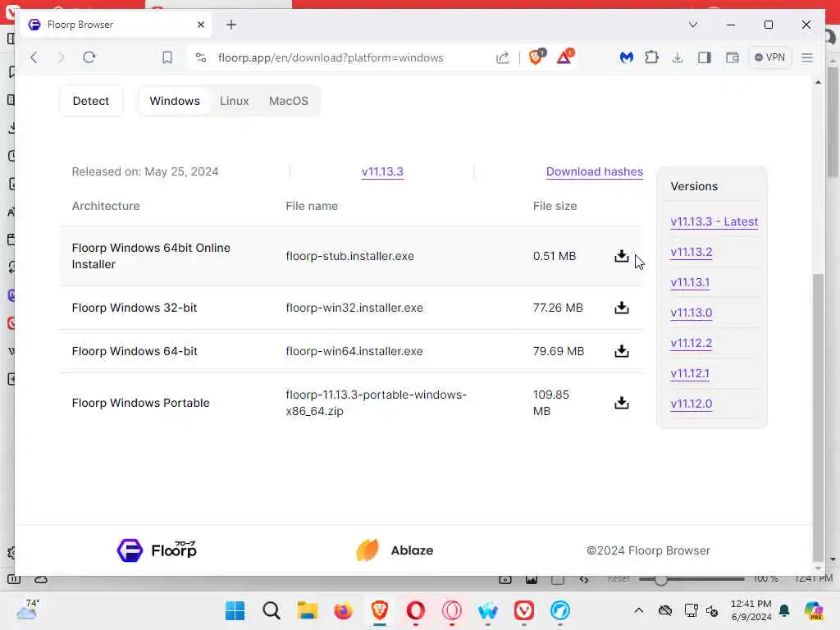
Task: Open the v11.13.3 release link
Action: click(x=382, y=171)
